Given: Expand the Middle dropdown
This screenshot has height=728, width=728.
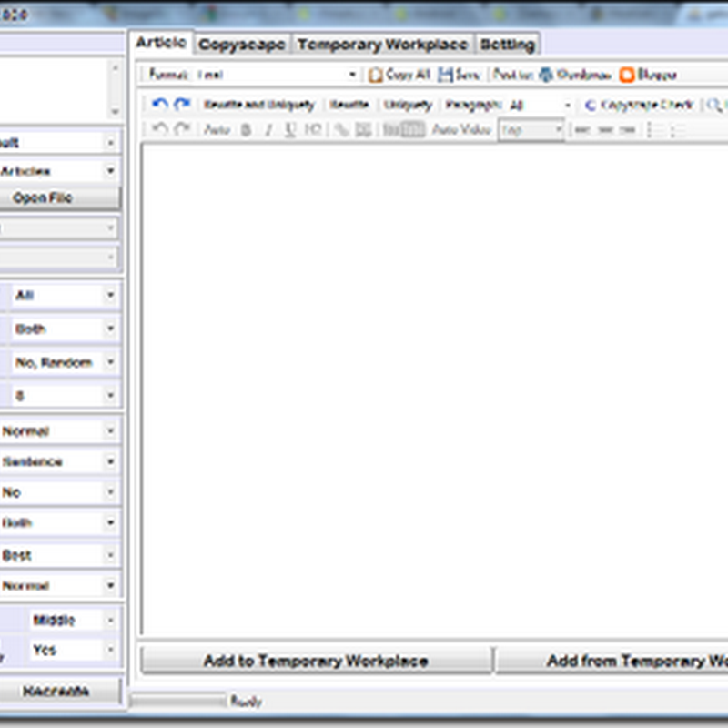Looking at the screenshot, I should tap(73, 621).
